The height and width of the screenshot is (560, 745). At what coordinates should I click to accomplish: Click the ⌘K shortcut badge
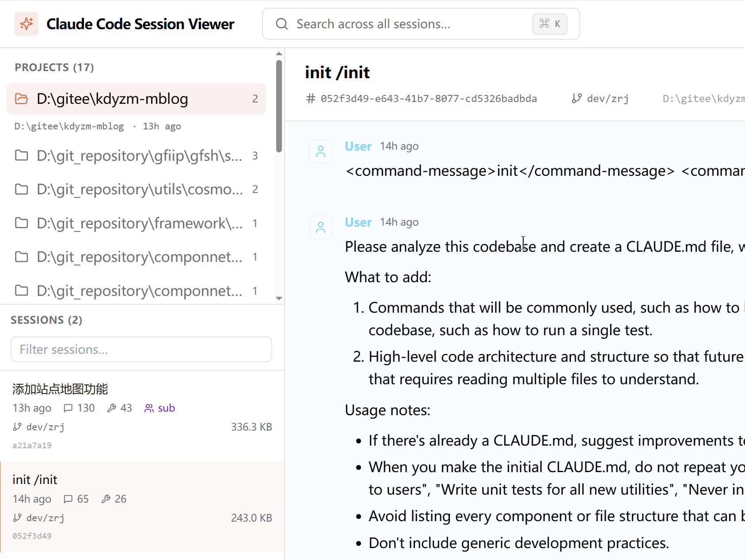pos(550,24)
